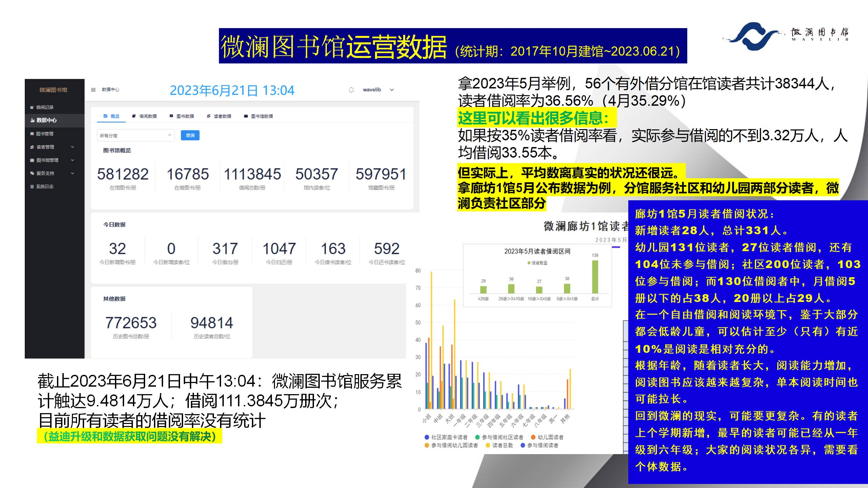Expand the 读者管理 sidebar submenu
Image resolution: width=868 pixels, height=488 pixels.
pos(72,147)
